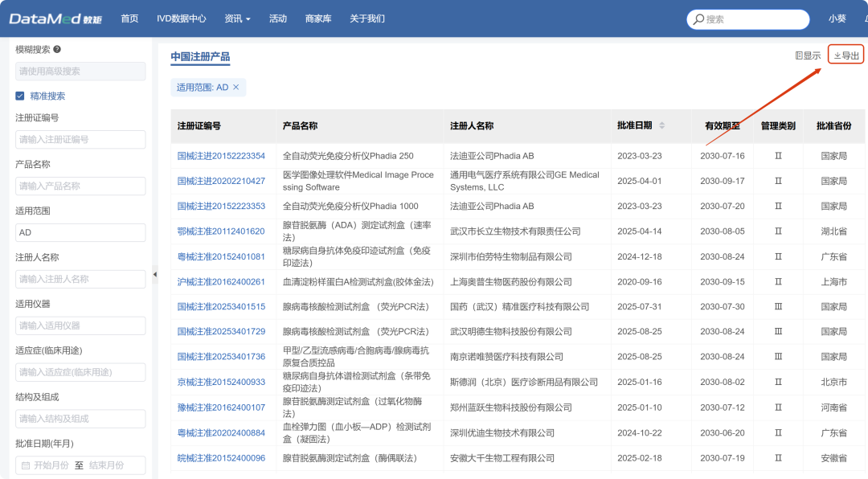Click the 管理类别 column header
The height and width of the screenshot is (479, 868).
[778, 125]
